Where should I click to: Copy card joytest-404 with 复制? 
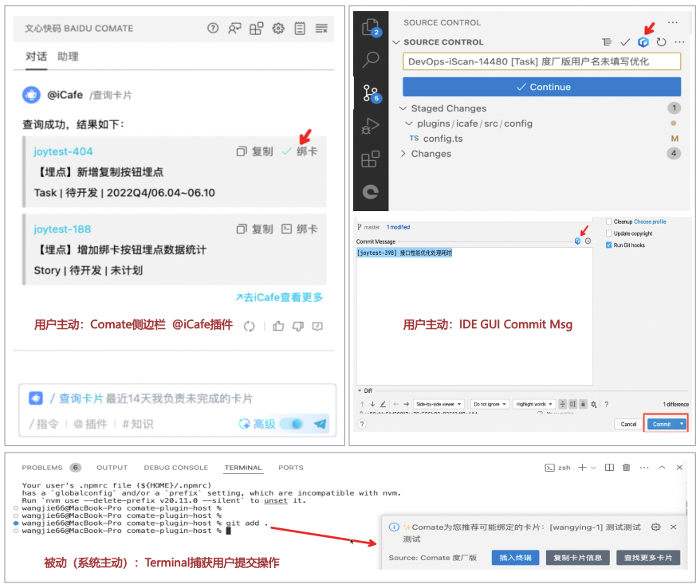(x=254, y=151)
